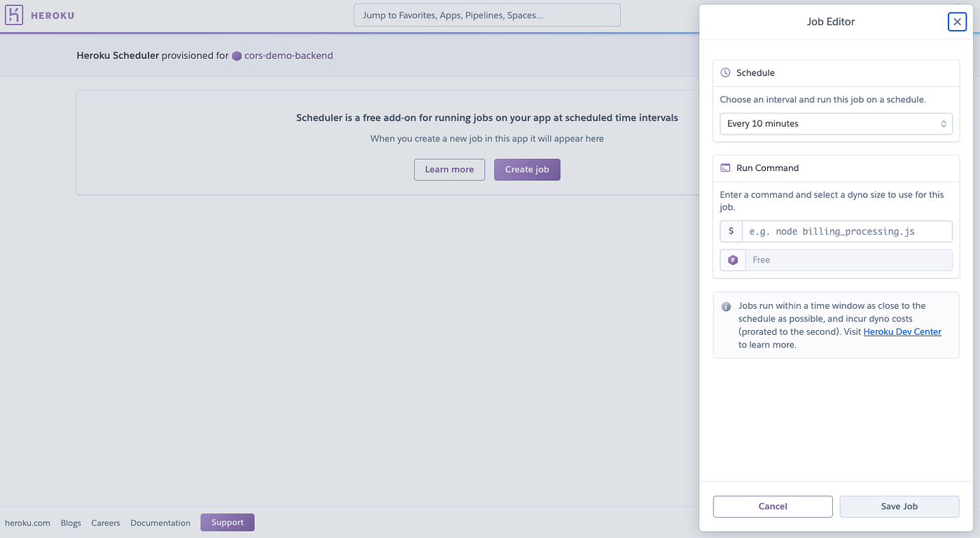
Task: Open the Every 10 minutes interval dropdown
Action: (x=836, y=123)
